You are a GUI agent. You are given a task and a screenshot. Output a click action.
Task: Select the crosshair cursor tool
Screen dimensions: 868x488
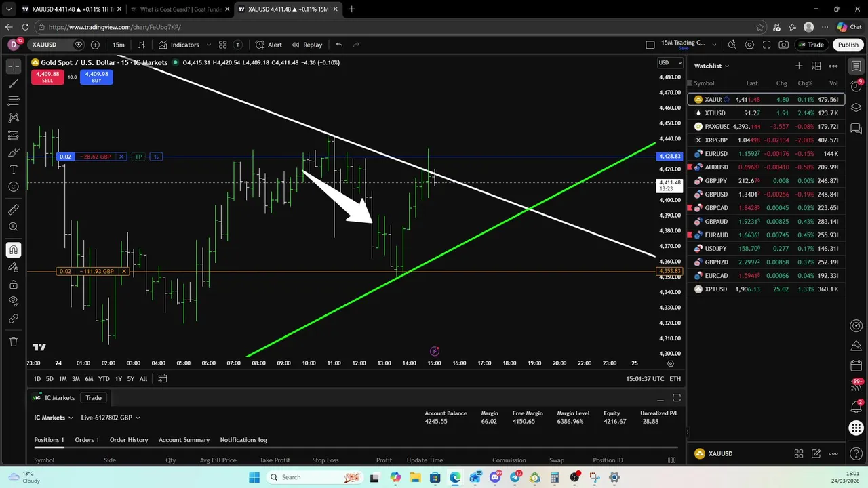click(x=14, y=66)
